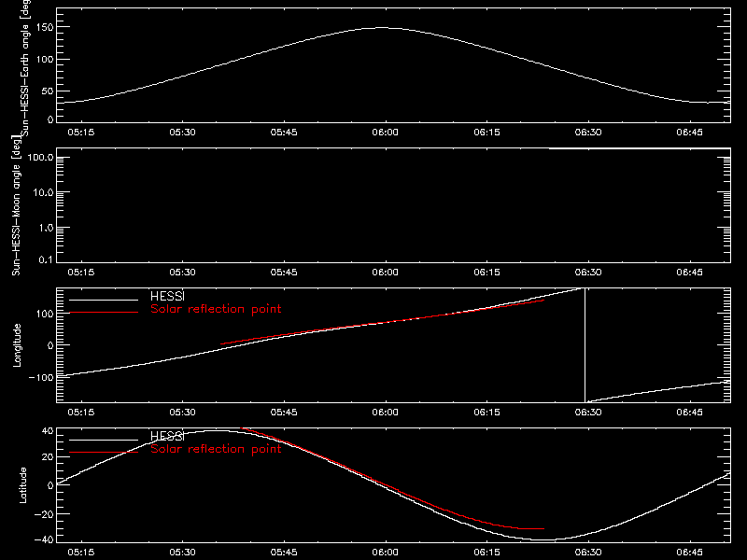Click the 40 tick on Latitude axis
The height and width of the screenshot is (560, 747).
click(x=48, y=430)
